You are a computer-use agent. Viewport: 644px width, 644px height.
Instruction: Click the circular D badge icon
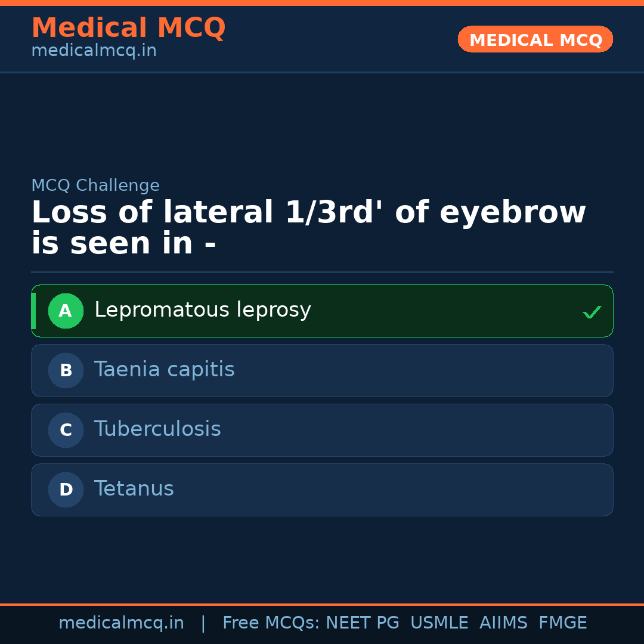click(x=66, y=490)
